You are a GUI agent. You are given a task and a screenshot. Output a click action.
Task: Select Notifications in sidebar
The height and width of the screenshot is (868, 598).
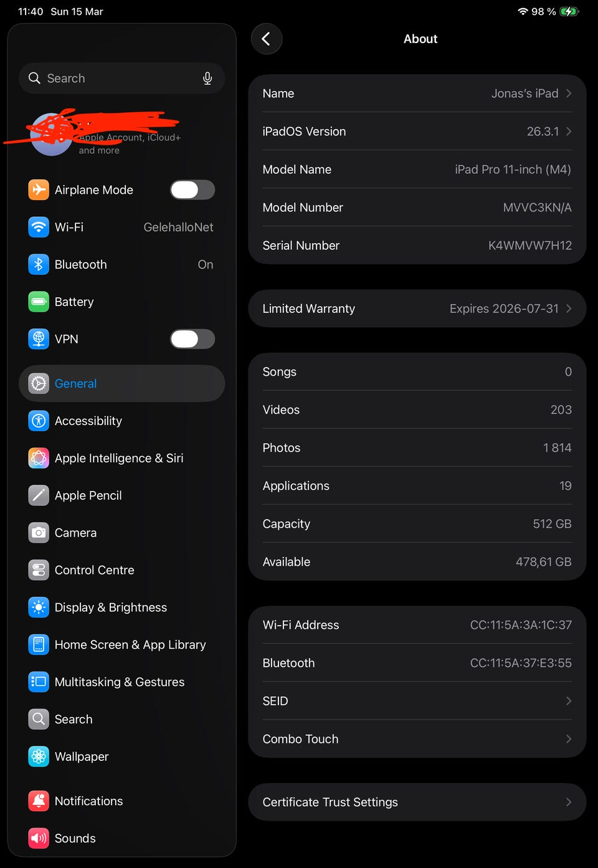[x=121, y=801]
